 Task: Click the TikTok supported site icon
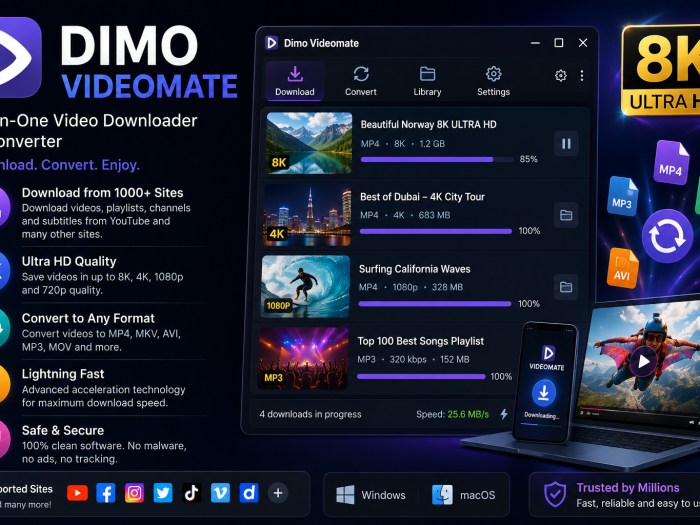pos(192,493)
